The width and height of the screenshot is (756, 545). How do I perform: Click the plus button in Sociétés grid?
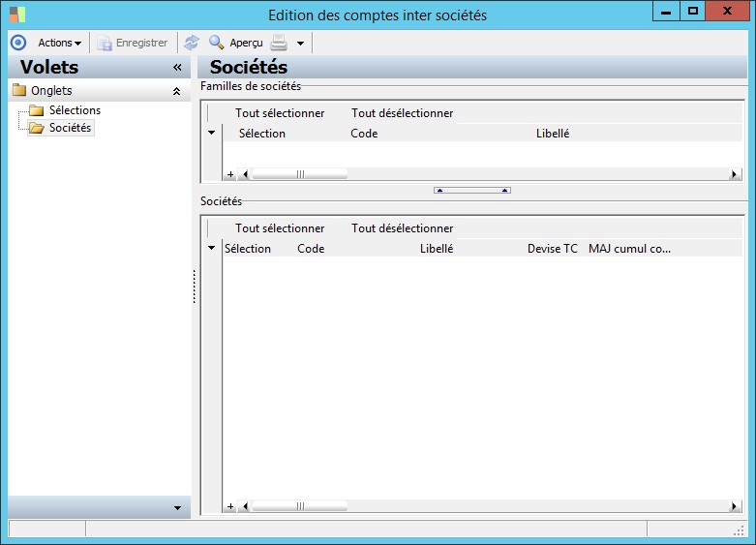(230, 507)
